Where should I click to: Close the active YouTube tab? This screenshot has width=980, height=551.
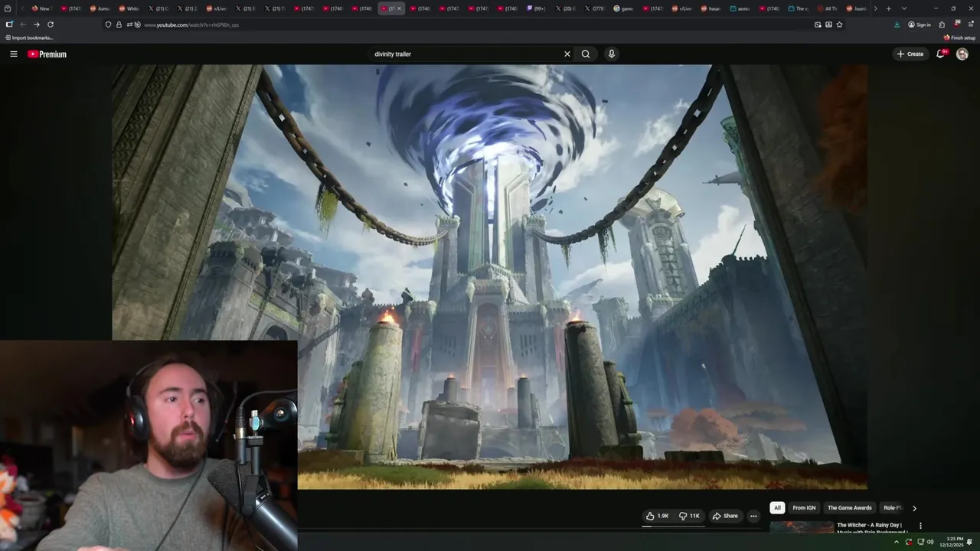pyautogui.click(x=399, y=8)
